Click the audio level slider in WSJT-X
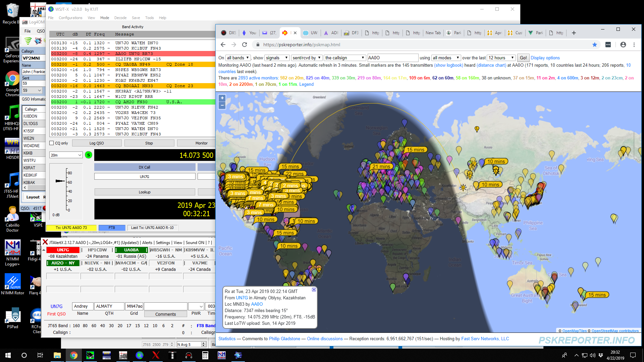Screen dimensions: 644x362 click(60, 181)
